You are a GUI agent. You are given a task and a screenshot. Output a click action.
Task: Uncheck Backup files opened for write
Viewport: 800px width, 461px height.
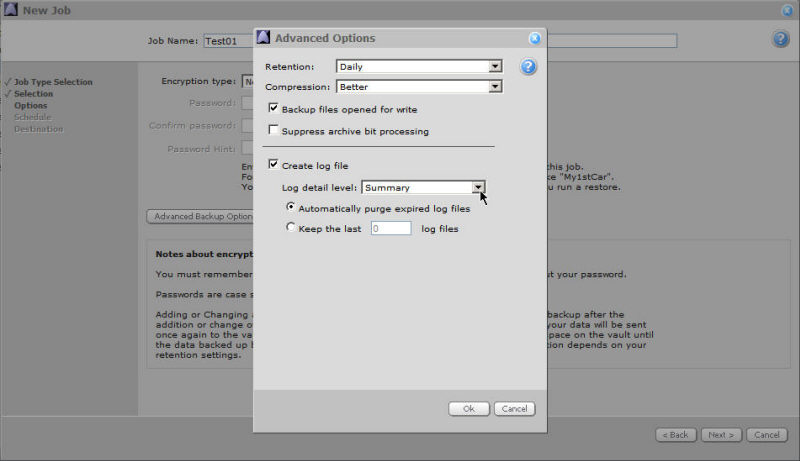point(274,109)
